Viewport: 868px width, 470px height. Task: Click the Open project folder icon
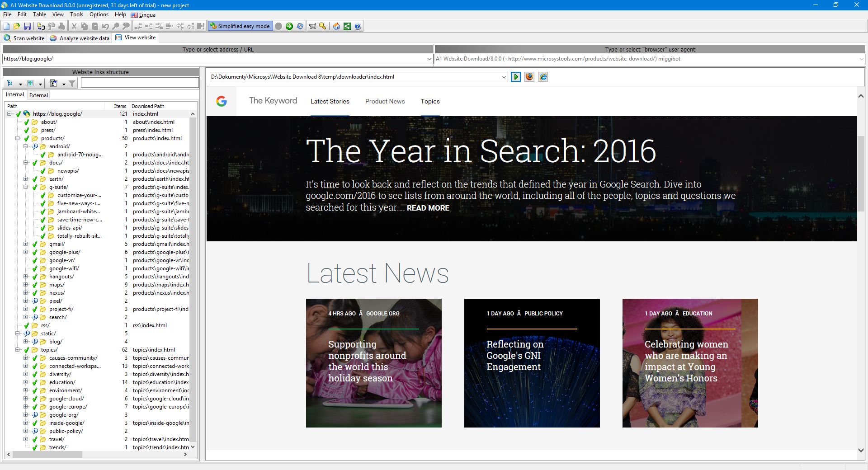coord(17,26)
